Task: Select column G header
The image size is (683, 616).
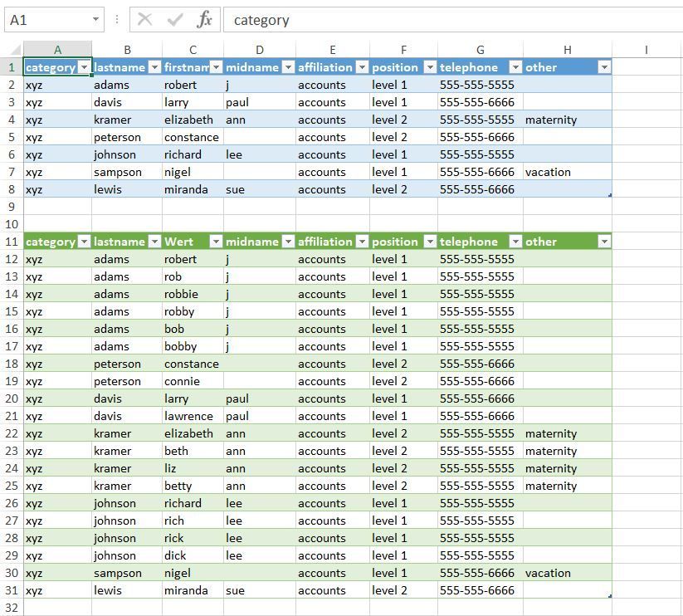Action: tap(481, 50)
